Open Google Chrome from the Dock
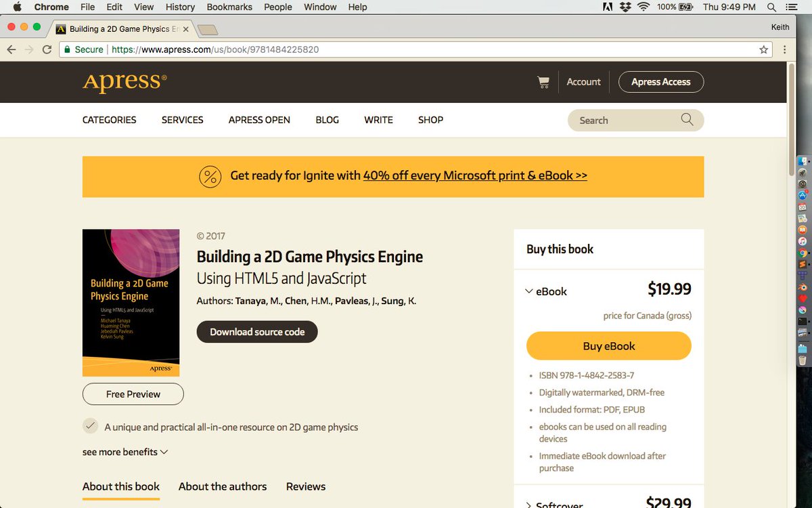812x508 pixels. pos(803,253)
